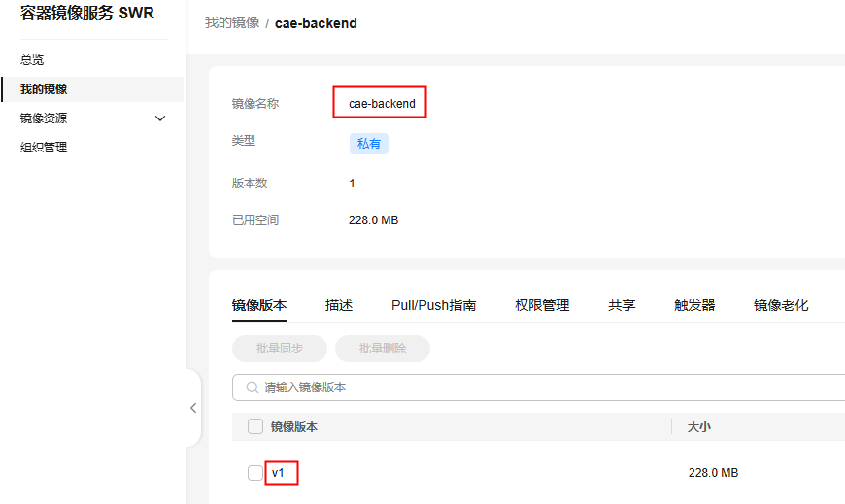This screenshot has width=845, height=504.
Task: Tick the checkbox for version v1
Action: tap(254, 473)
